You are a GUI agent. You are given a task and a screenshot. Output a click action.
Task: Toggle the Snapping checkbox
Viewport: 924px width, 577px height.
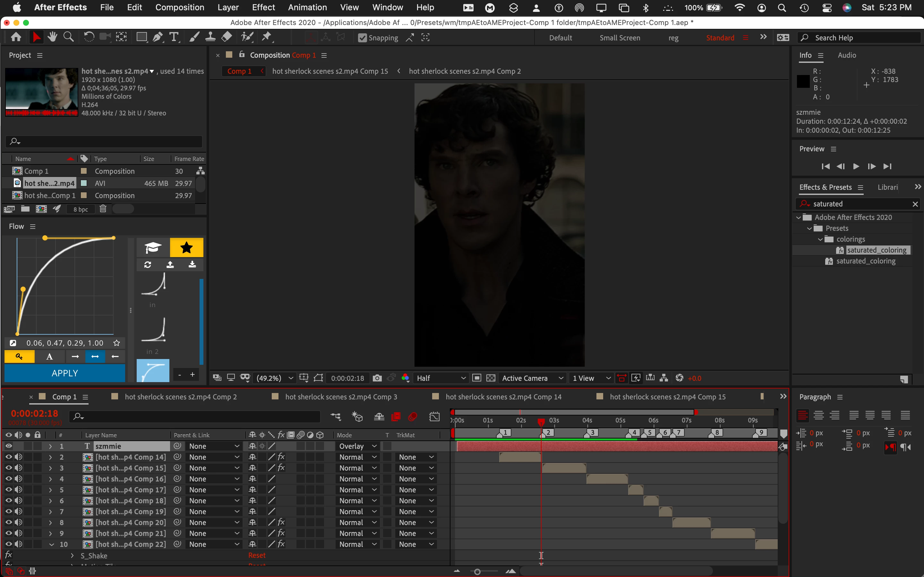click(362, 38)
